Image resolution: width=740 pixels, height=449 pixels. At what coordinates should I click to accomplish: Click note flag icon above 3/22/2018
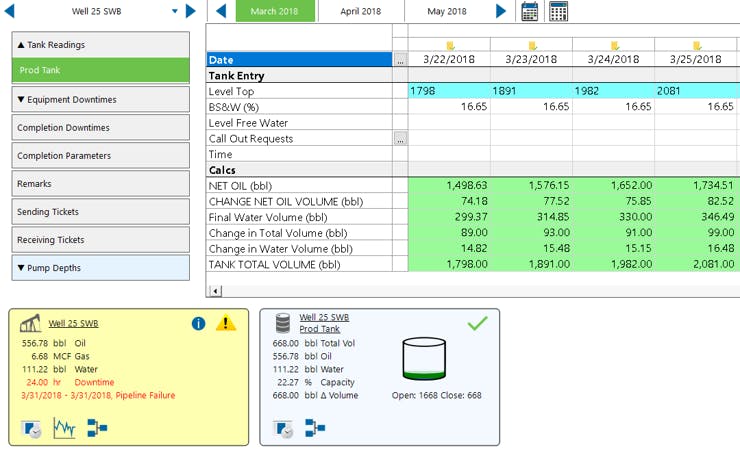pos(450,45)
